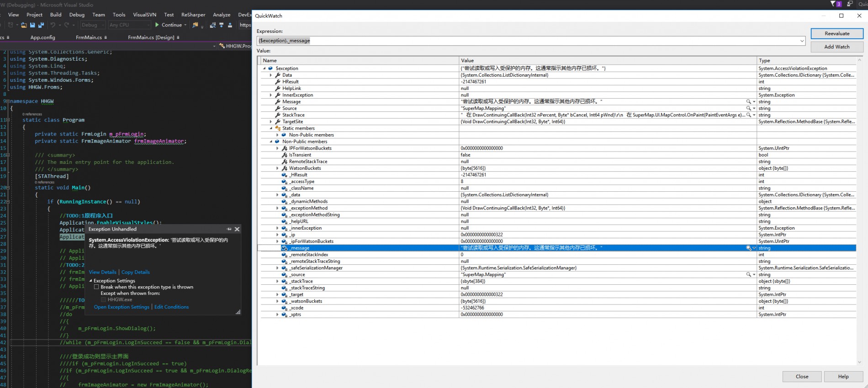Click the Edit Conditions link
The width and height of the screenshot is (868, 388).
[x=171, y=307]
